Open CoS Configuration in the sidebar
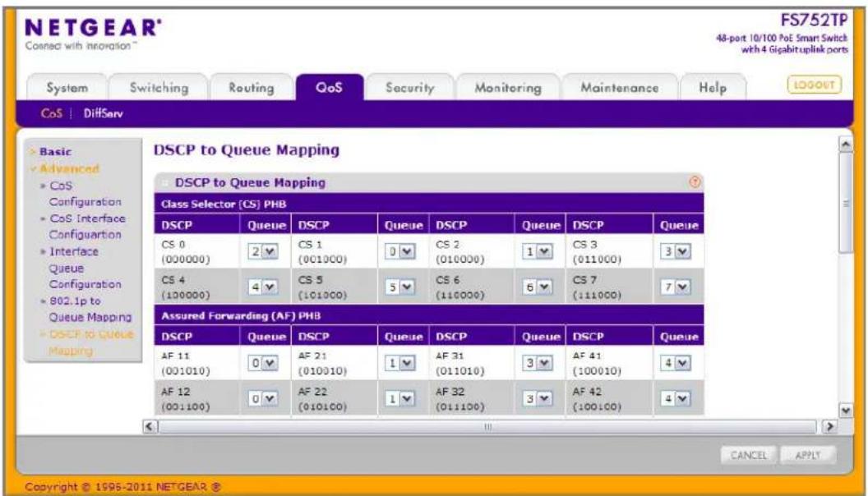This screenshot has width=868, height=496. point(85,194)
